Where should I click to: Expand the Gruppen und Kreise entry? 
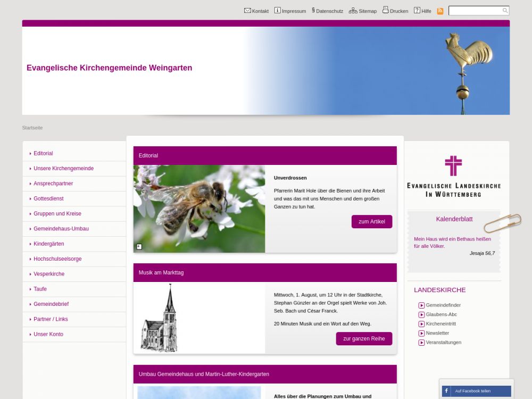tap(57, 214)
